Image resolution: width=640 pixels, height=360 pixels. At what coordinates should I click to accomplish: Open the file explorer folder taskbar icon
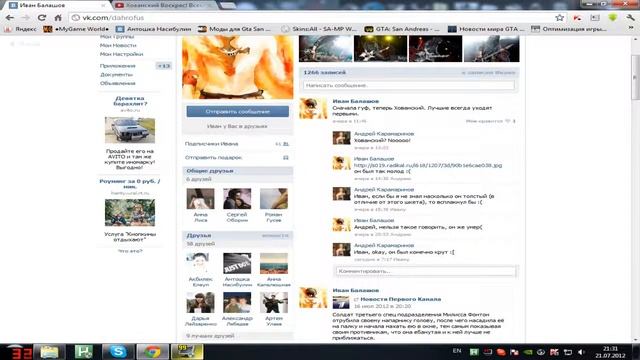(x=49, y=352)
